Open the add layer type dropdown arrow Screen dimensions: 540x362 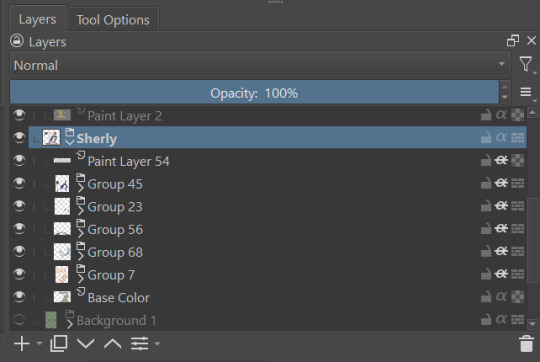pyautogui.click(x=39, y=343)
